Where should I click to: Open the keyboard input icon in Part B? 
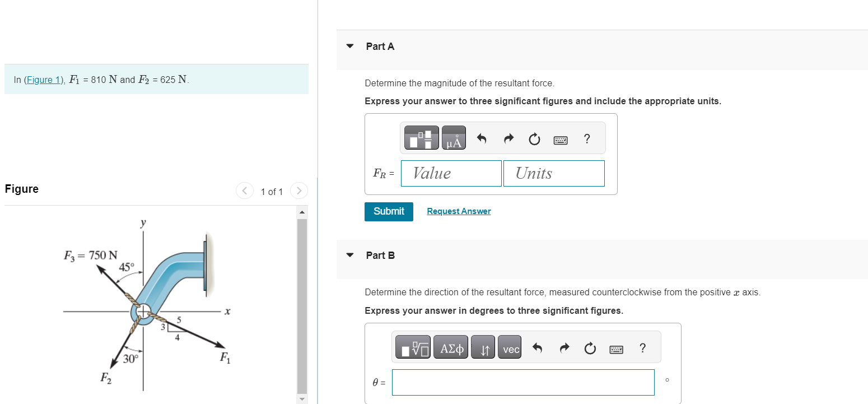616,348
